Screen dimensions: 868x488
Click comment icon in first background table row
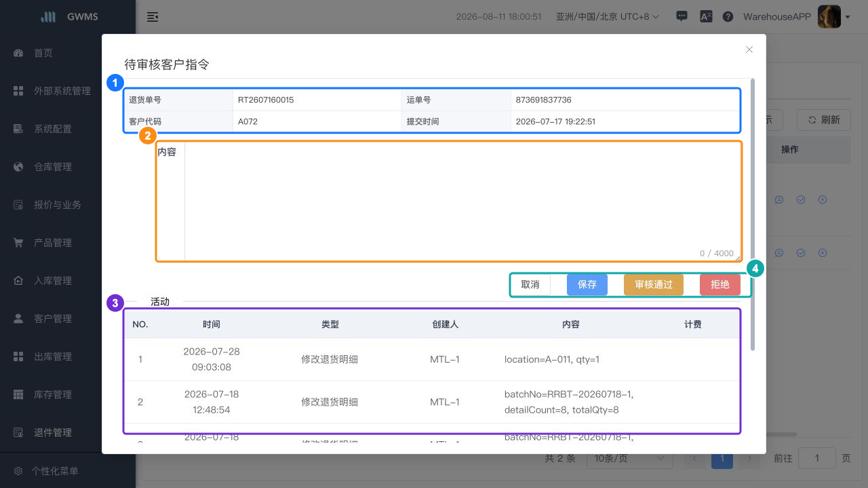coord(779,199)
